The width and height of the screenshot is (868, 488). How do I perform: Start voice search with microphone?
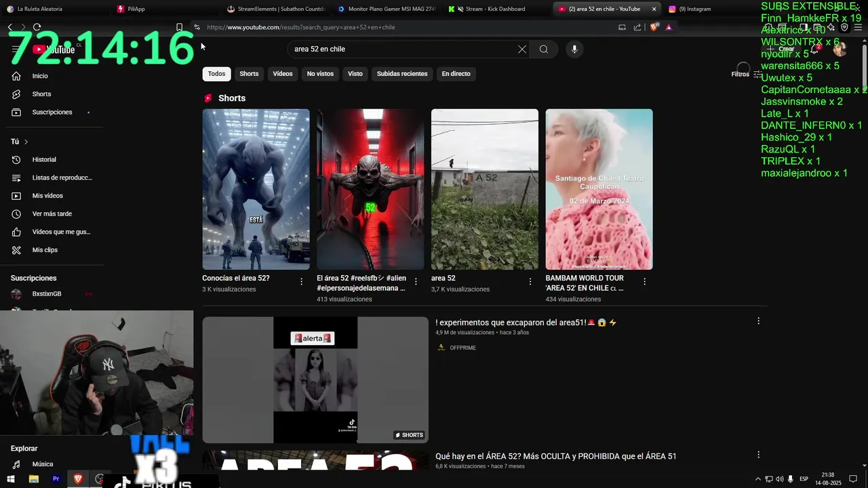574,49
